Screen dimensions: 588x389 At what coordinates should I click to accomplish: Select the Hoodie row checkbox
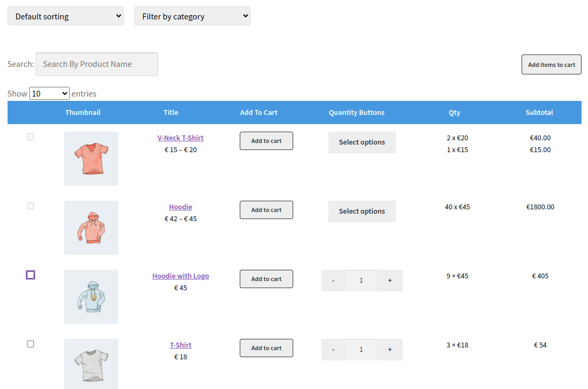click(30, 206)
